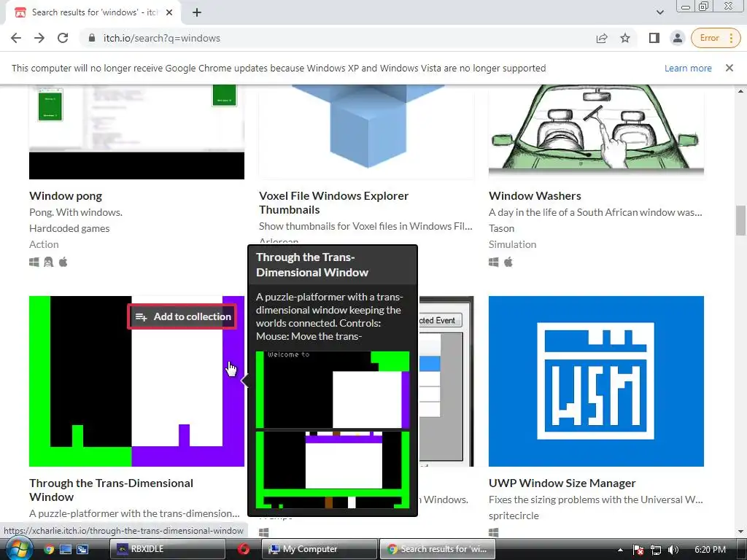Click the security flag tray icon
This screenshot has width=747, height=560.
pyautogui.click(x=638, y=550)
